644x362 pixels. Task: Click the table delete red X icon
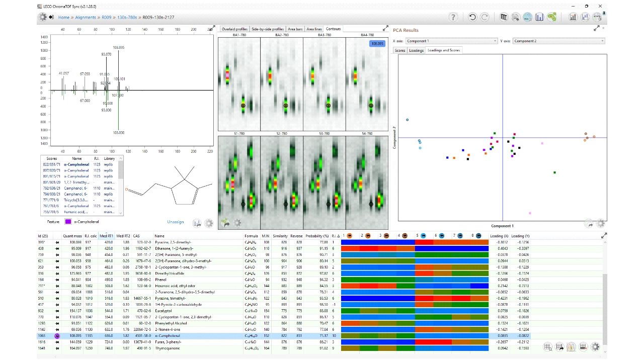(x=583, y=346)
